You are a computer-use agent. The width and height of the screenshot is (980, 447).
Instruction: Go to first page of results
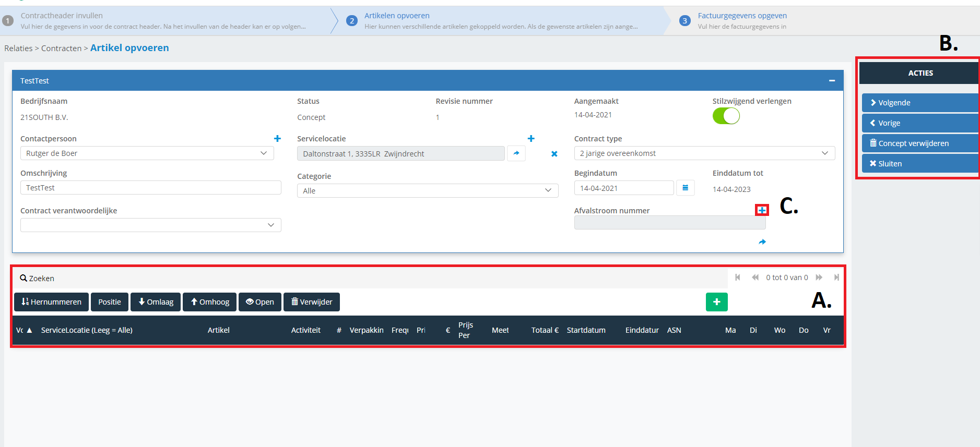pyautogui.click(x=738, y=277)
